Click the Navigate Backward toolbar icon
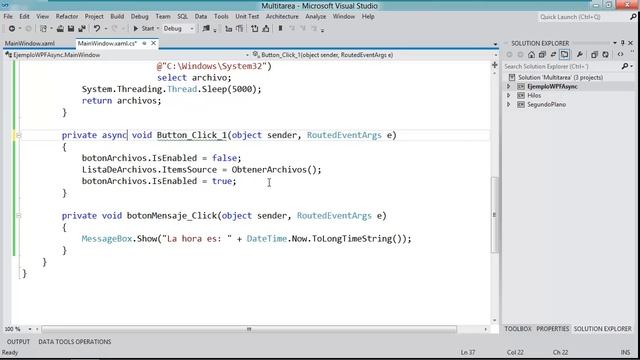The image size is (640, 360). [x=12, y=29]
